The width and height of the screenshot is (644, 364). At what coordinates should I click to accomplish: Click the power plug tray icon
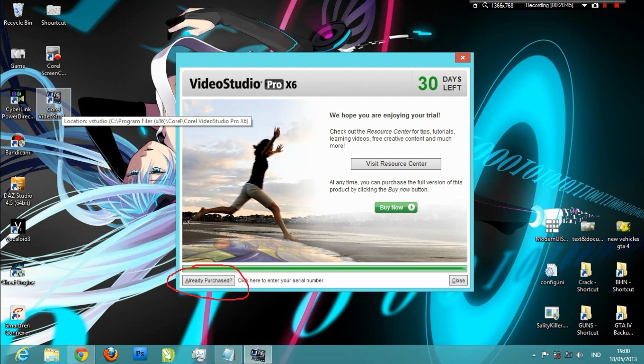point(557,355)
